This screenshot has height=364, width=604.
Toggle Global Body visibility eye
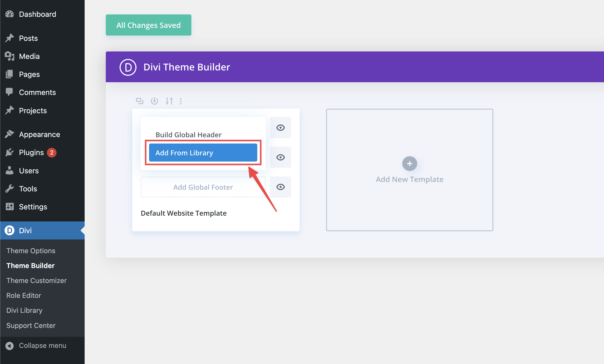[x=280, y=157]
